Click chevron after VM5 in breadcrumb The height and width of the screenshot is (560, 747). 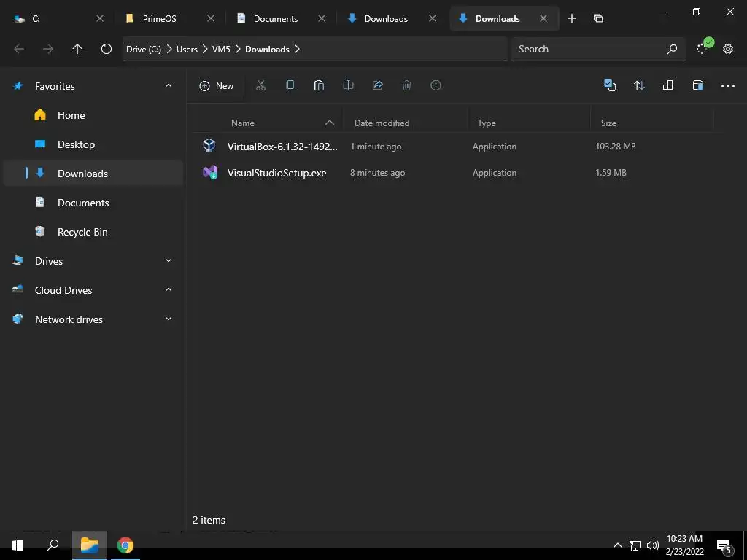(x=238, y=49)
